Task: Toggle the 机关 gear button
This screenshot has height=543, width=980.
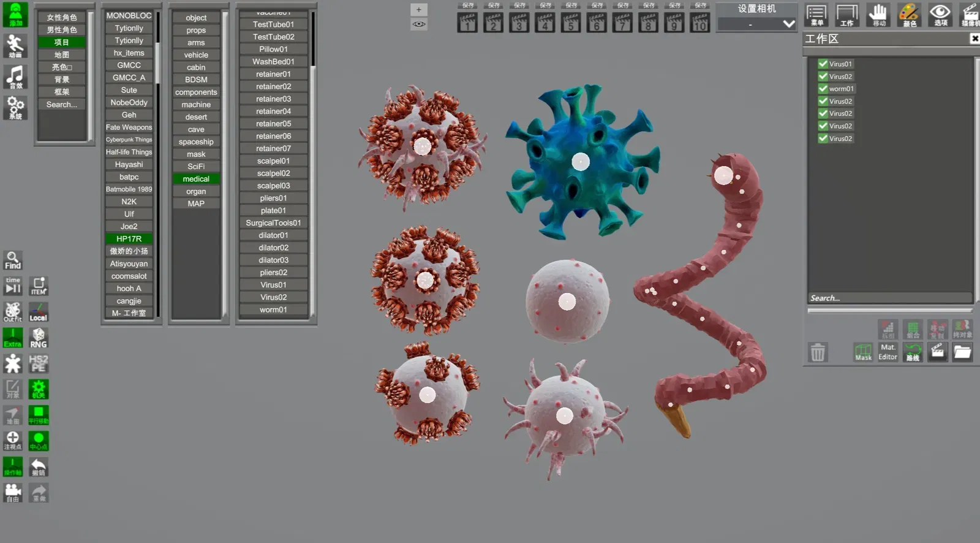Action: (39, 389)
